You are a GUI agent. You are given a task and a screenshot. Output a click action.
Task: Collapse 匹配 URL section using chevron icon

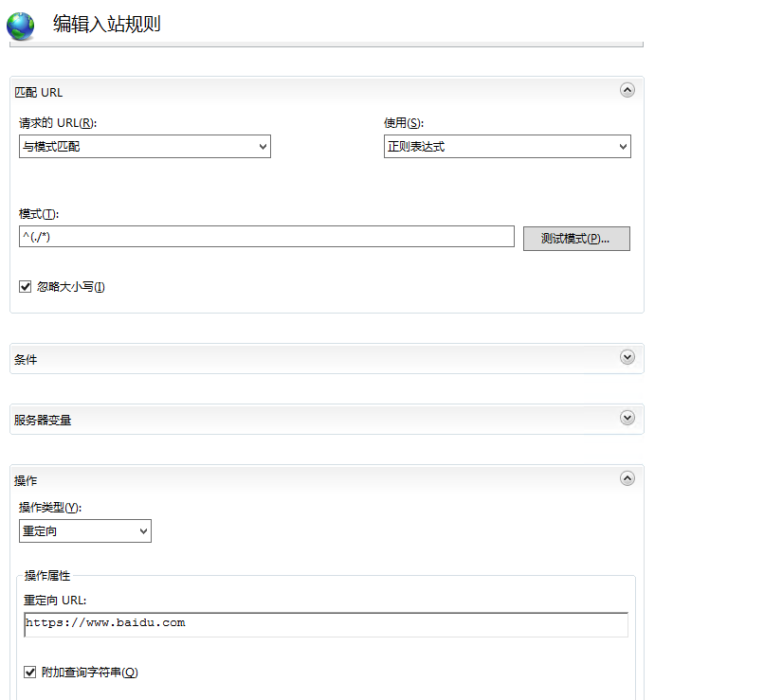(x=627, y=90)
